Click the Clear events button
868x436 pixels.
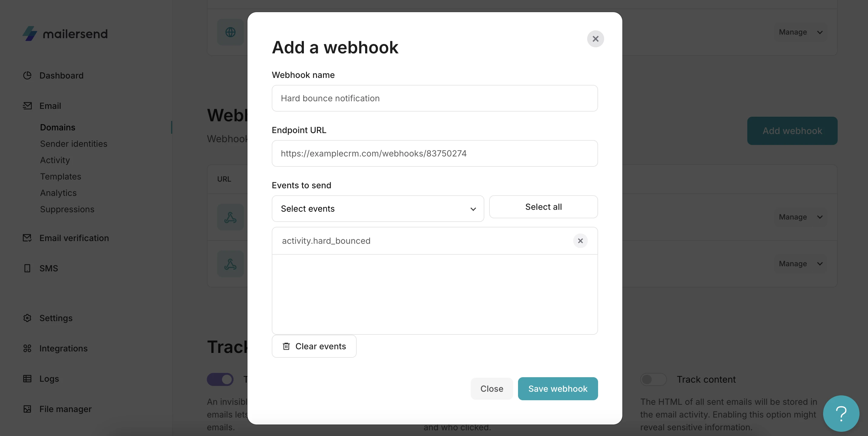[x=314, y=346]
